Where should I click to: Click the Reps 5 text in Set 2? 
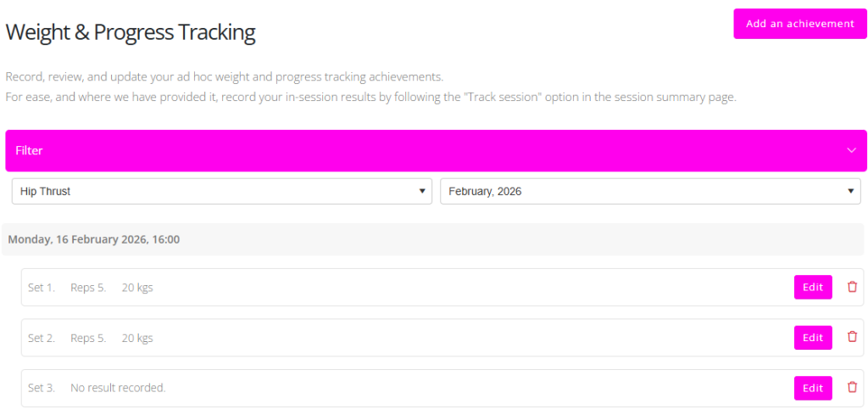pos(88,338)
